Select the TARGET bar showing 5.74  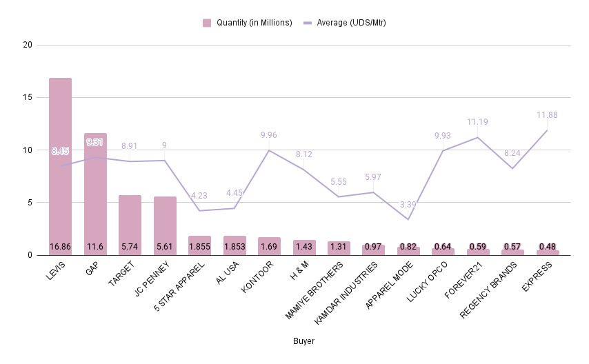click(x=130, y=225)
